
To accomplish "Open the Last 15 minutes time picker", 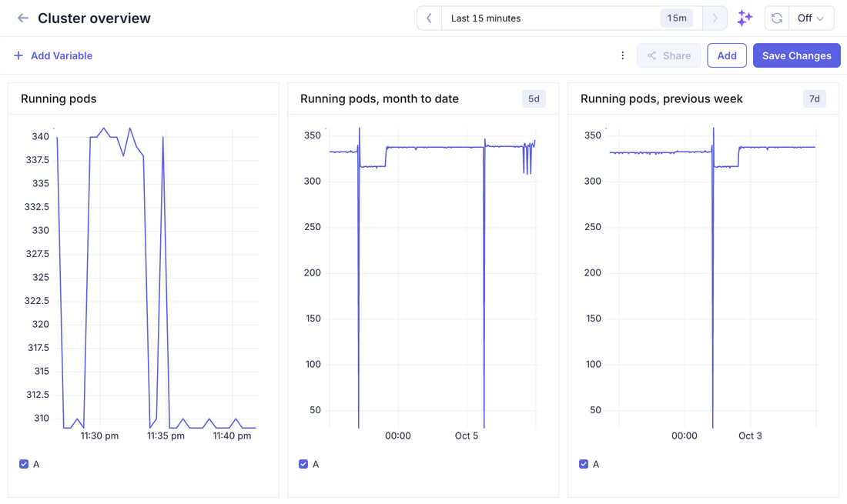I will (x=572, y=18).
